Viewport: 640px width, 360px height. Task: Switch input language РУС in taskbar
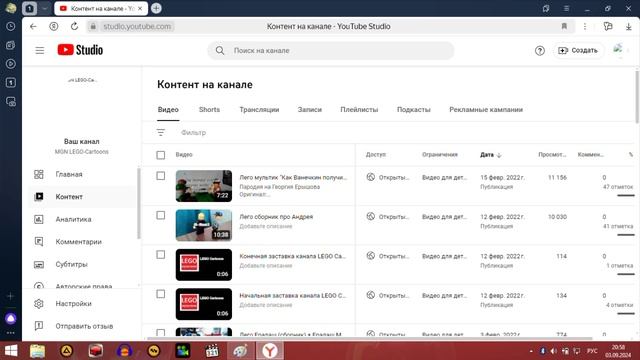click(x=592, y=351)
